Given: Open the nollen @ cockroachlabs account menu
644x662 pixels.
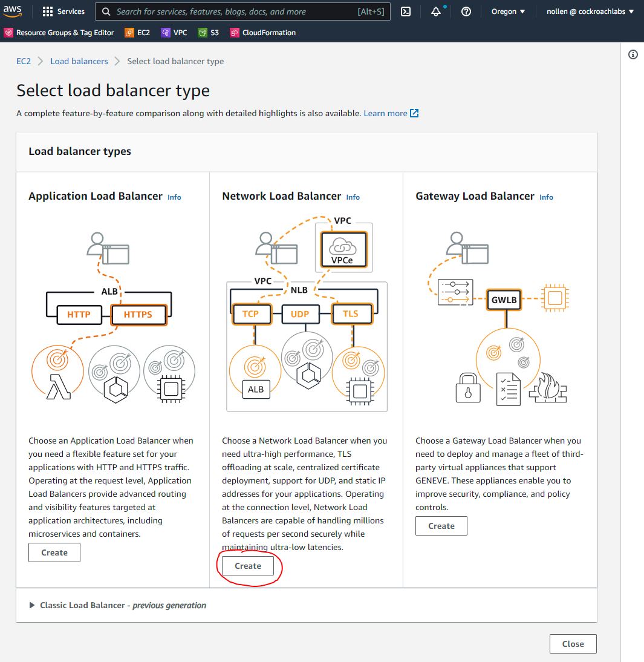Looking at the screenshot, I should 590,11.
